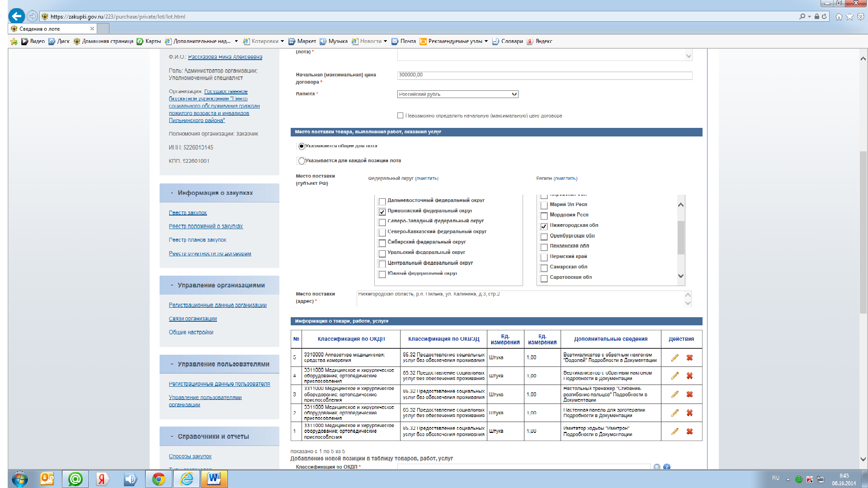This screenshot has height=488, width=868.
Task: Expand the Котировки bookmarks dropdown
Action: pyautogui.click(x=282, y=41)
